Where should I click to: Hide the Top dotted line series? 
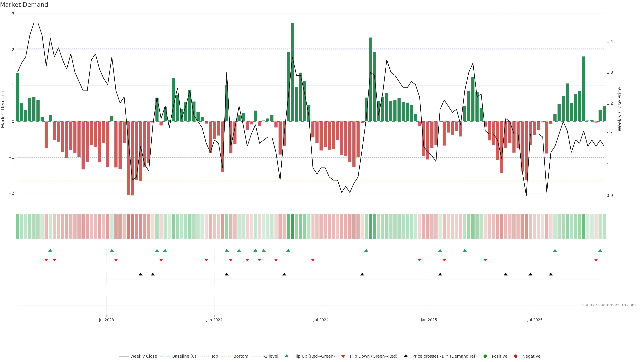point(214,356)
